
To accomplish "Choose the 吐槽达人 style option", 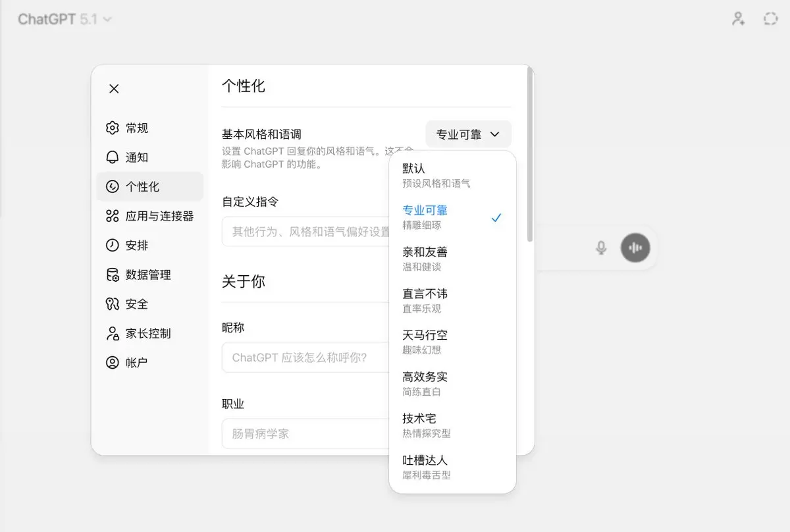I will pyautogui.click(x=453, y=467).
